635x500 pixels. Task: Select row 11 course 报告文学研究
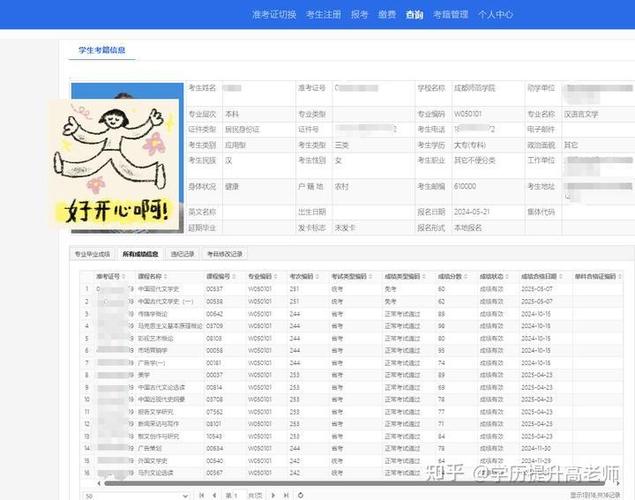tap(156, 412)
